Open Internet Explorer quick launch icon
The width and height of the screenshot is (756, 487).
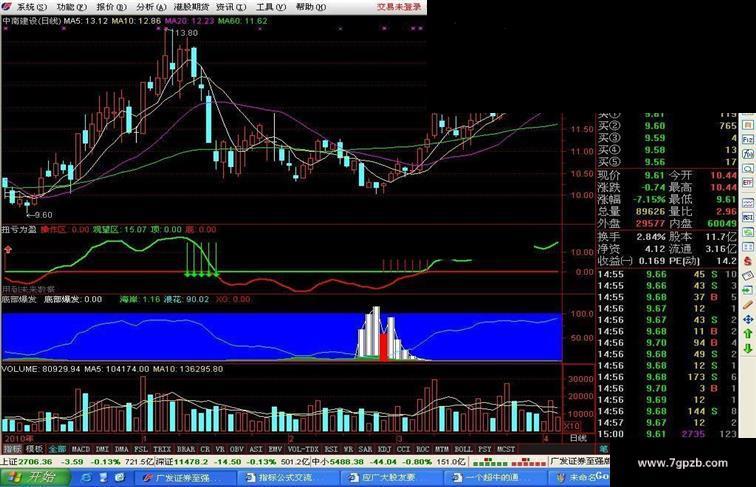point(86,477)
